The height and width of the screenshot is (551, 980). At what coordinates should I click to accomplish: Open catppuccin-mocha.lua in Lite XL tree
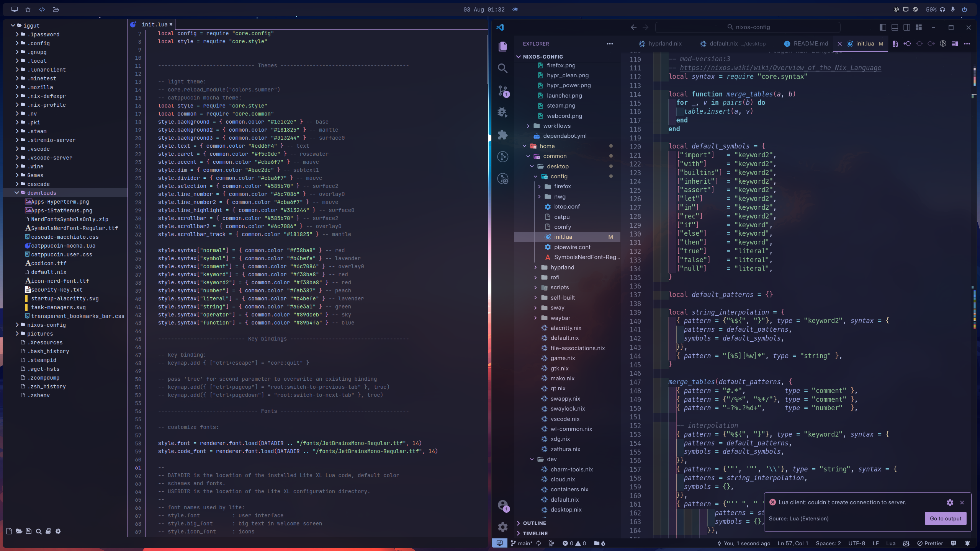click(60, 246)
